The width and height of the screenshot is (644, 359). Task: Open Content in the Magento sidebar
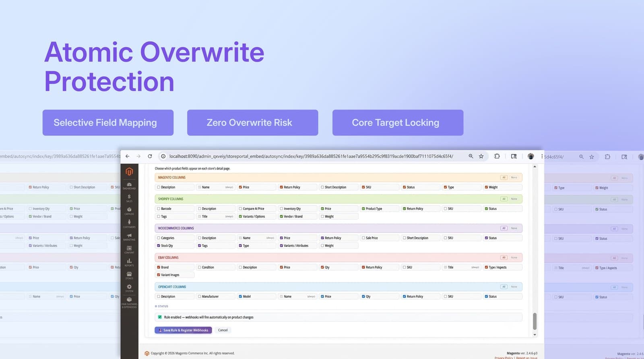(129, 250)
